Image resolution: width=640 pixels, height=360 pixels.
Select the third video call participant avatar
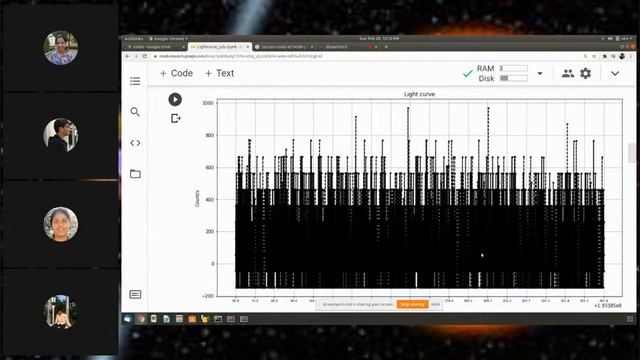tap(60, 224)
